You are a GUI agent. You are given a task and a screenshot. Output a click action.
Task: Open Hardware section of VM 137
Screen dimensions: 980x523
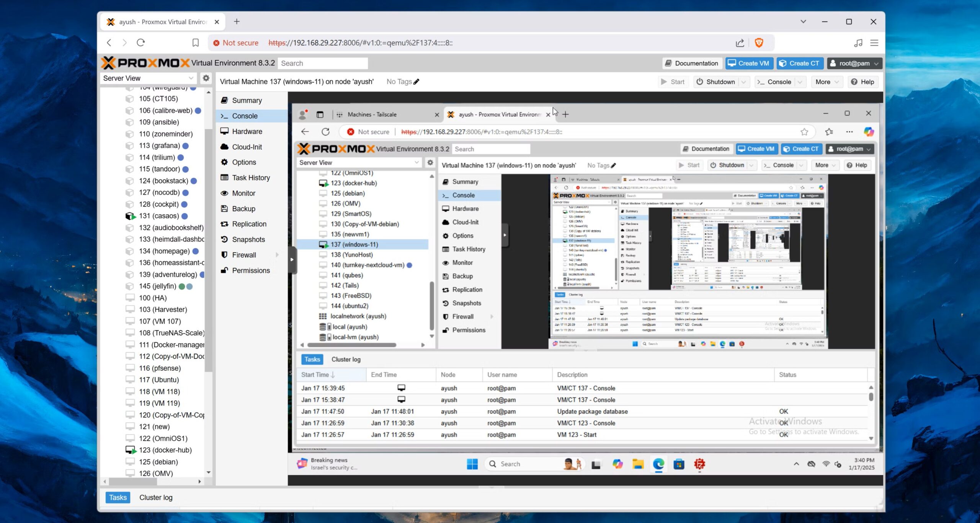pos(247,131)
